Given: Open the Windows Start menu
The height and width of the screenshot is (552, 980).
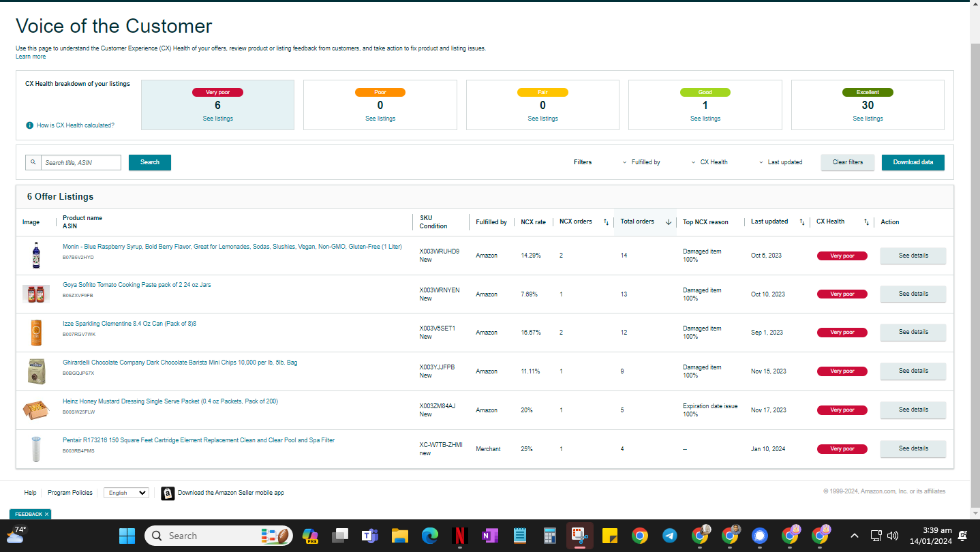Looking at the screenshot, I should pos(127,536).
